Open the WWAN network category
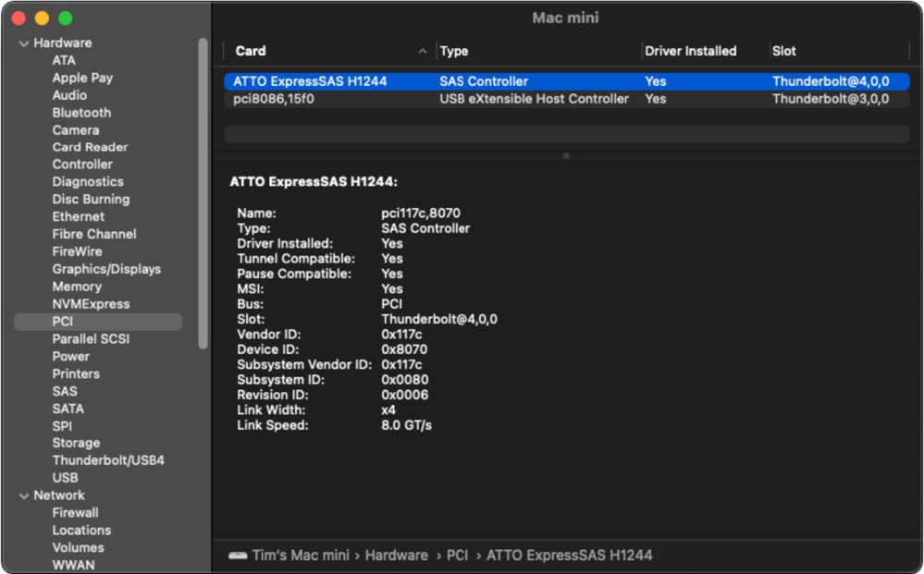The image size is (924, 574). [76, 565]
